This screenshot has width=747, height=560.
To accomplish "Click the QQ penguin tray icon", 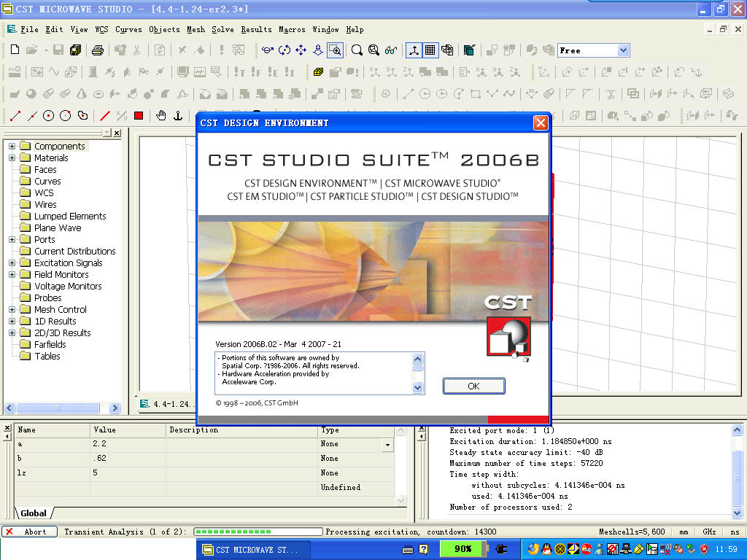I will pyautogui.click(x=546, y=550).
